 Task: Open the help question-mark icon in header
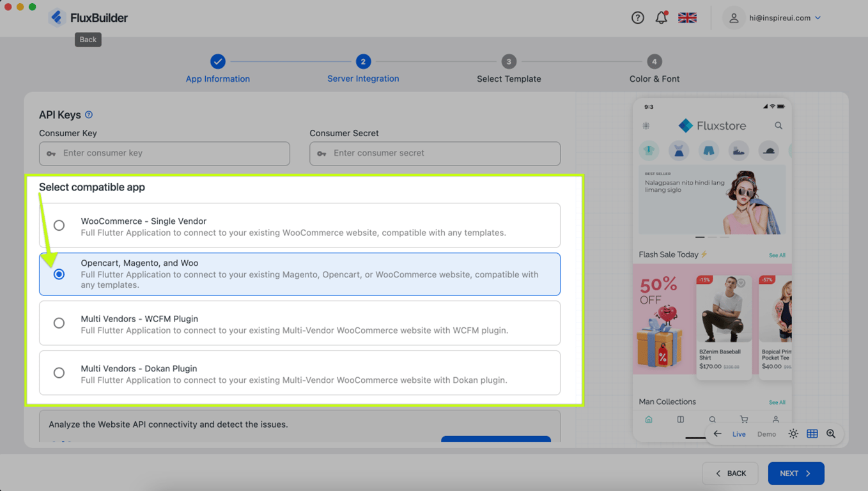click(637, 18)
